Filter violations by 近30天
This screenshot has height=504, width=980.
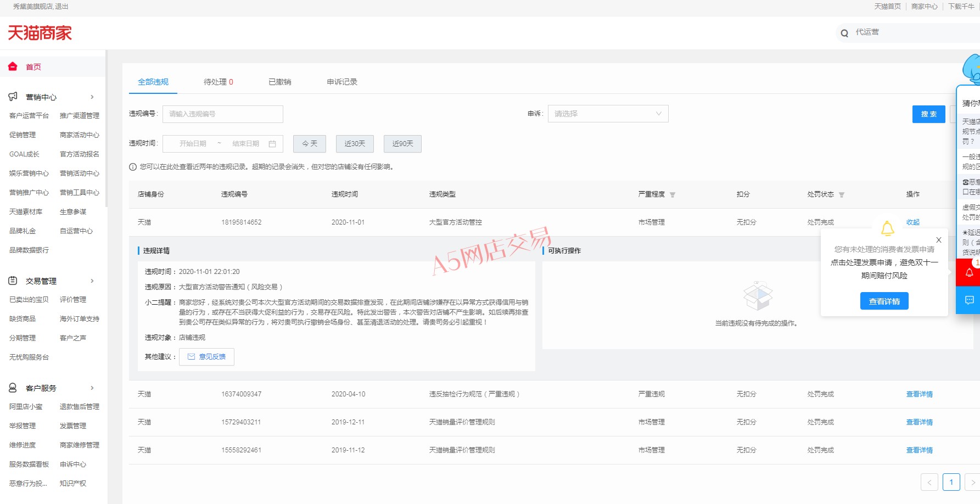click(x=355, y=143)
